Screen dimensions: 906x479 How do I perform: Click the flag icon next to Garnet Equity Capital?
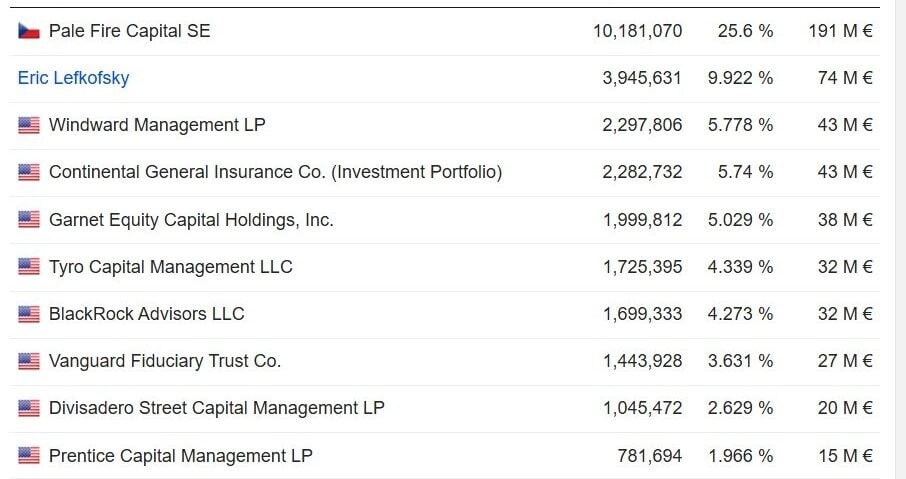click(29, 220)
